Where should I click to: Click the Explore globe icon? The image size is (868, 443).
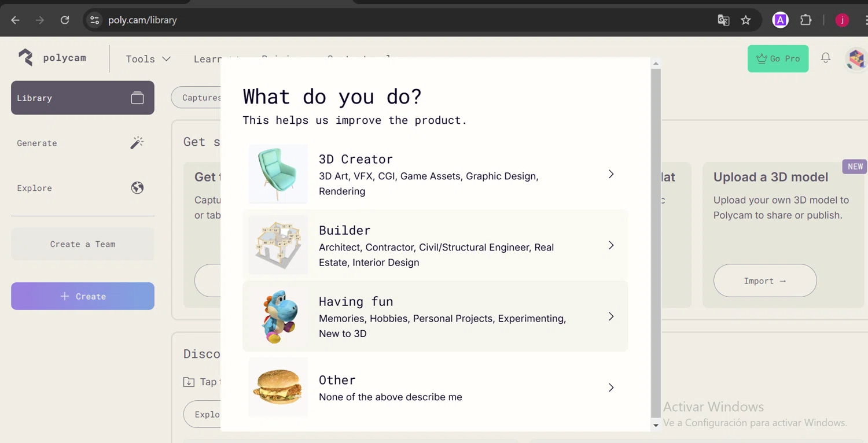point(137,188)
